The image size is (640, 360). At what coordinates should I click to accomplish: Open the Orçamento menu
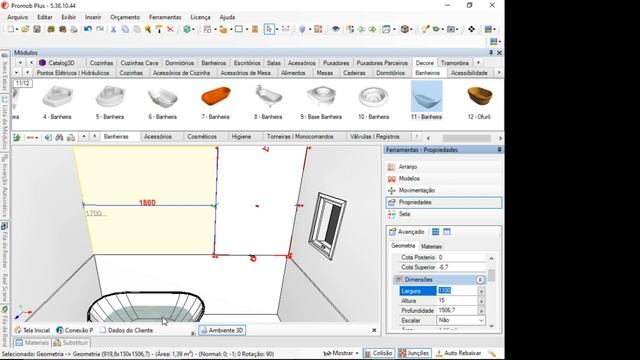[x=125, y=17]
